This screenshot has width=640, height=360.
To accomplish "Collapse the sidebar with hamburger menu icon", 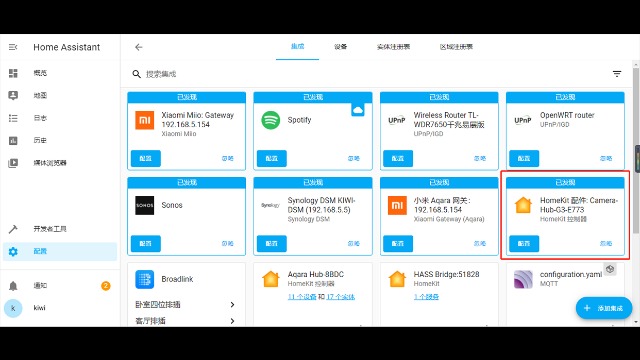I will 13,47.
